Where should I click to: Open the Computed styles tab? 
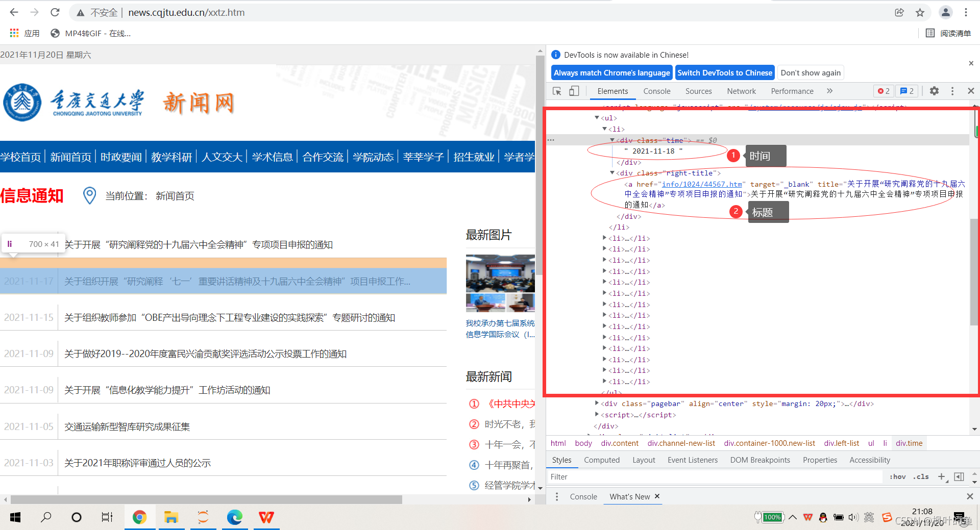pyautogui.click(x=602, y=460)
